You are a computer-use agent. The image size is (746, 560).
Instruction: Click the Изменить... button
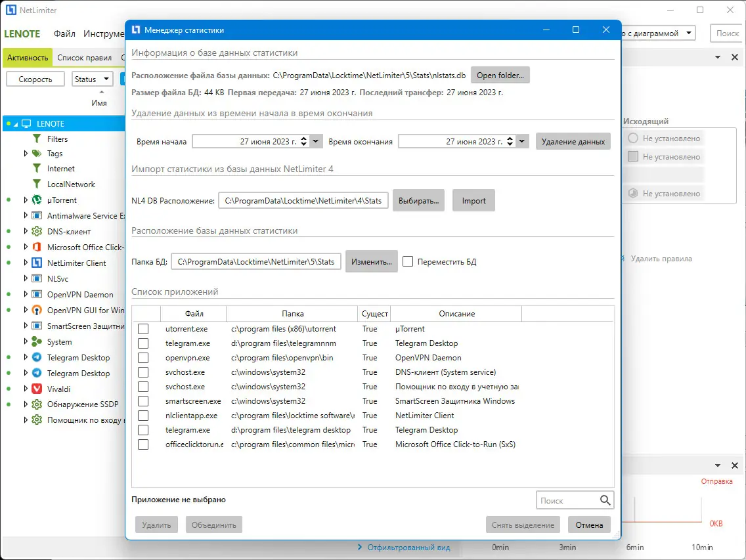coord(372,262)
